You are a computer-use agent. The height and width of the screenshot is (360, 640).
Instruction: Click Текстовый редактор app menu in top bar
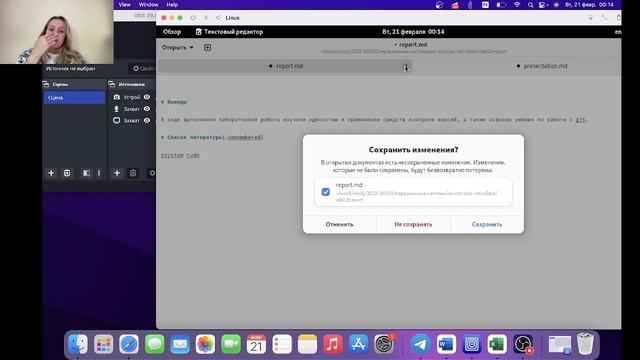pos(229,32)
